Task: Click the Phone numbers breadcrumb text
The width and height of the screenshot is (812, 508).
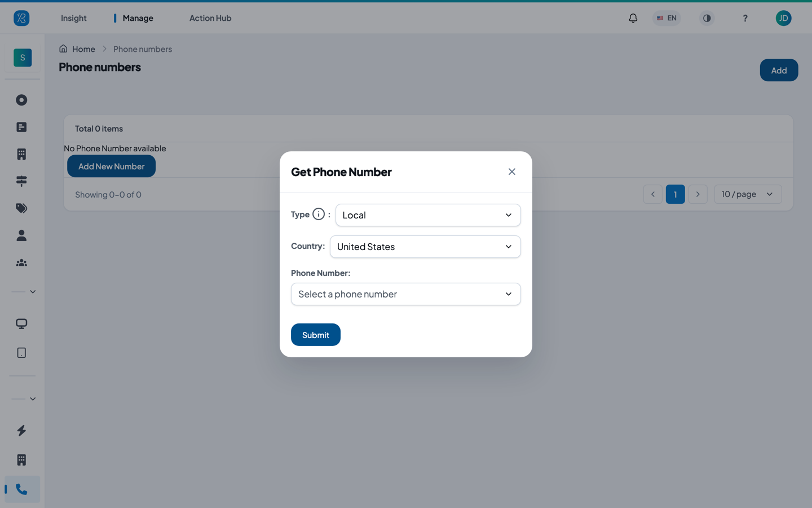Action: pyautogui.click(x=143, y=49)
